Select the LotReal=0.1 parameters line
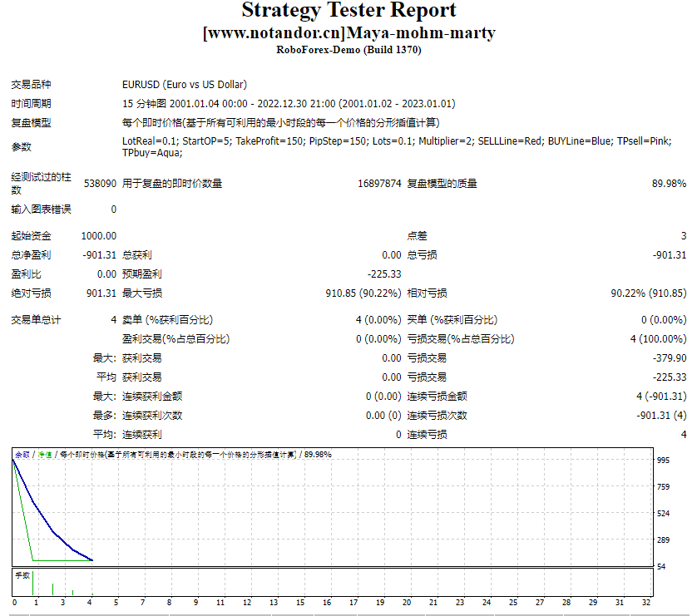This screenshot has height=616, width=697. pos(397,140)
